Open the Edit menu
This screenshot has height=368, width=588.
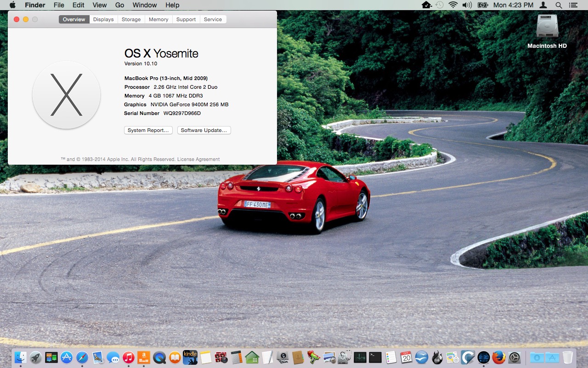pyautogui.click(x=79, y=5)
